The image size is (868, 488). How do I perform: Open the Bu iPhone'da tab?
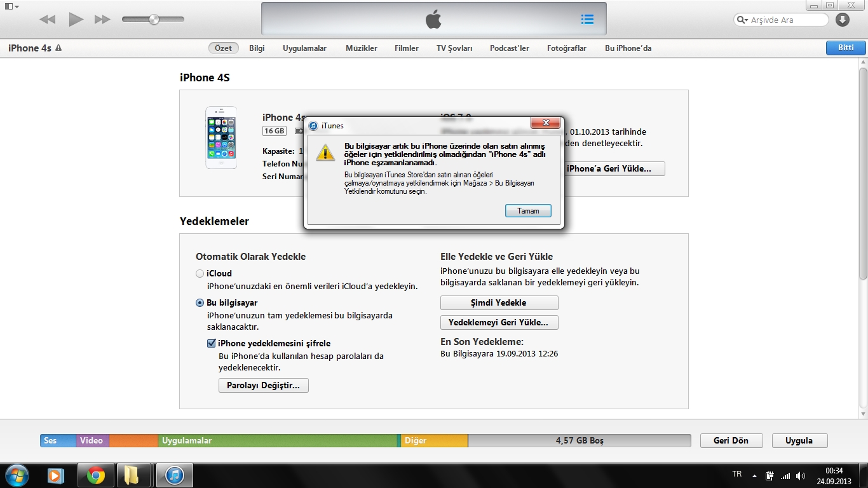click(x=628, y=48)
